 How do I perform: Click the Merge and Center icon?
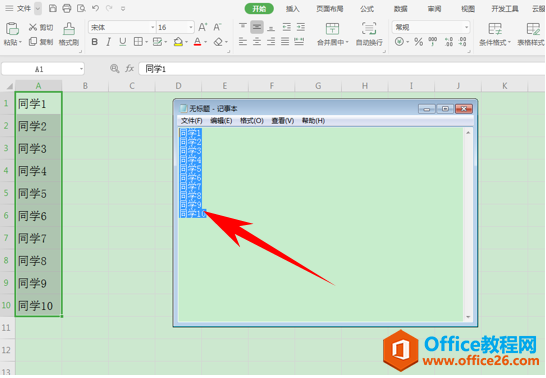click(x=332, y=29)
